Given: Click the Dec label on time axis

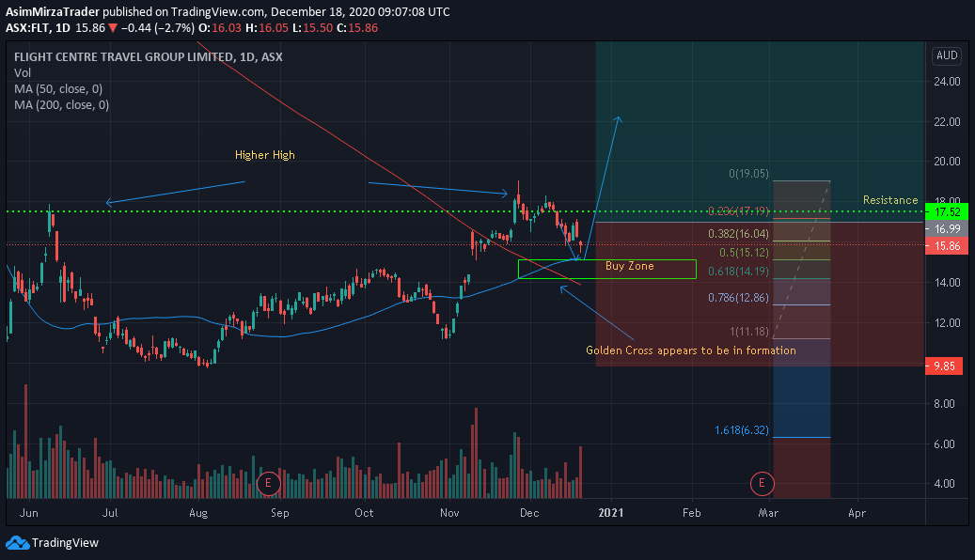Looking at the screenshot, I should pyautogui.click(x=529, y=513).
